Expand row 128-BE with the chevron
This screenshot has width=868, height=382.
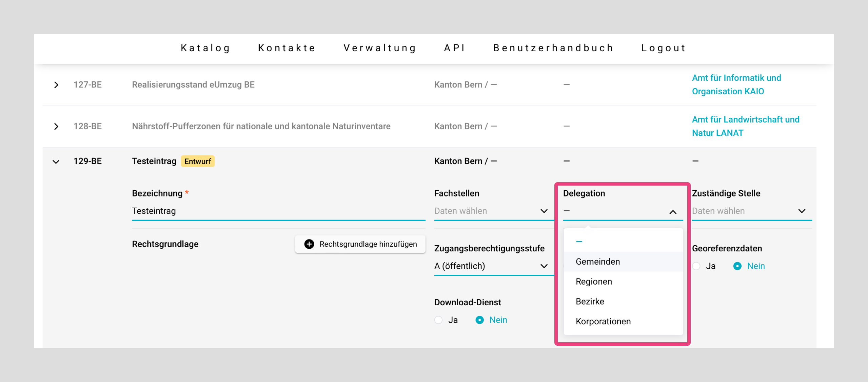[x=56, y=127]
